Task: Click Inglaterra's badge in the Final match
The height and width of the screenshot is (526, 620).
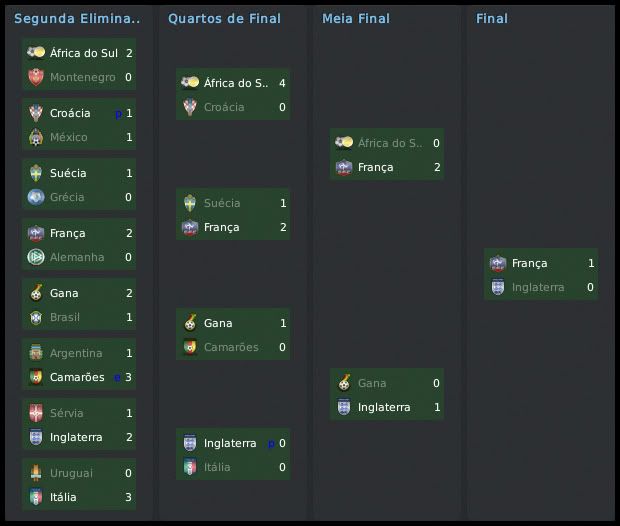Action: pos(497,287)
